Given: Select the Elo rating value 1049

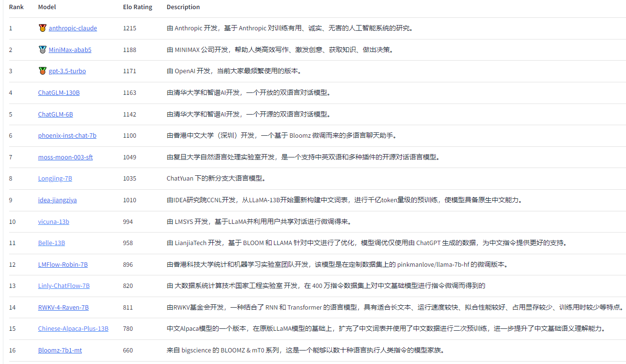Looking at the screenshot, I should tap(130, 157).
